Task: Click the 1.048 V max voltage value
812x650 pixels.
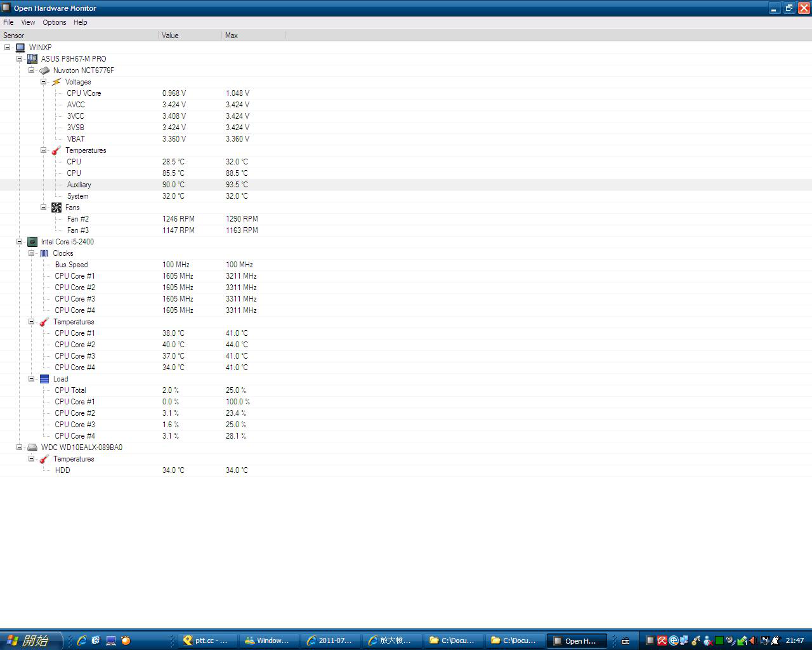Action: 237,93
